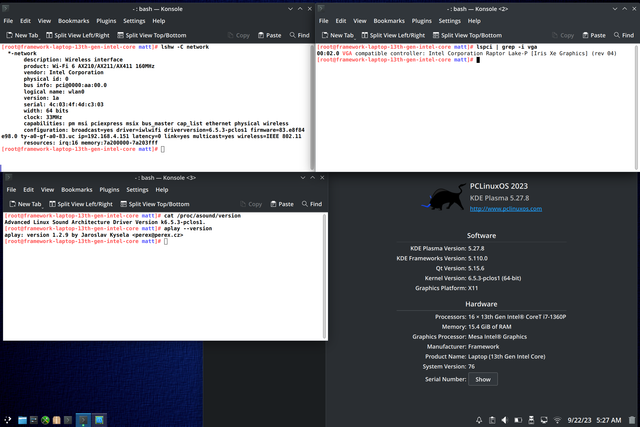Launch the file manager from the taskbar
The width and height of the screenshot is (640, 427).
point(22,420)
